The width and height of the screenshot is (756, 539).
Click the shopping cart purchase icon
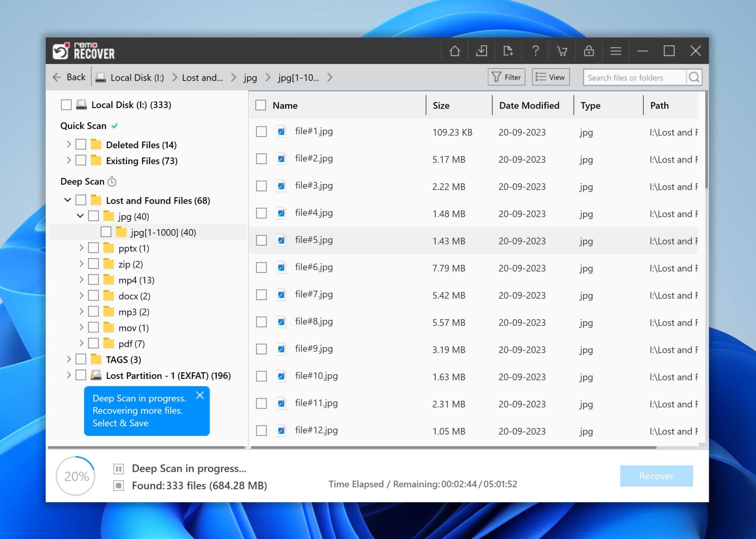click(562, 51)
